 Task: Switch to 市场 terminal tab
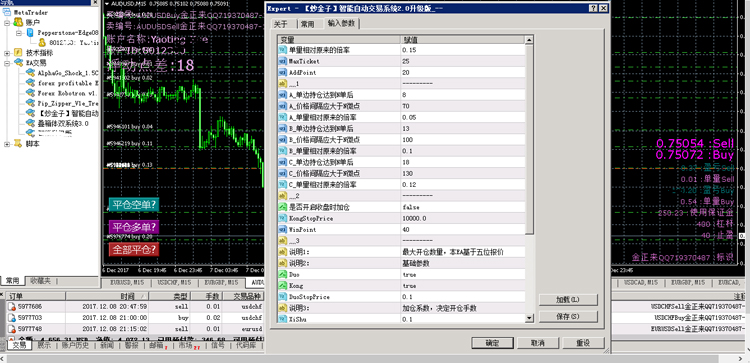[188, 345]
